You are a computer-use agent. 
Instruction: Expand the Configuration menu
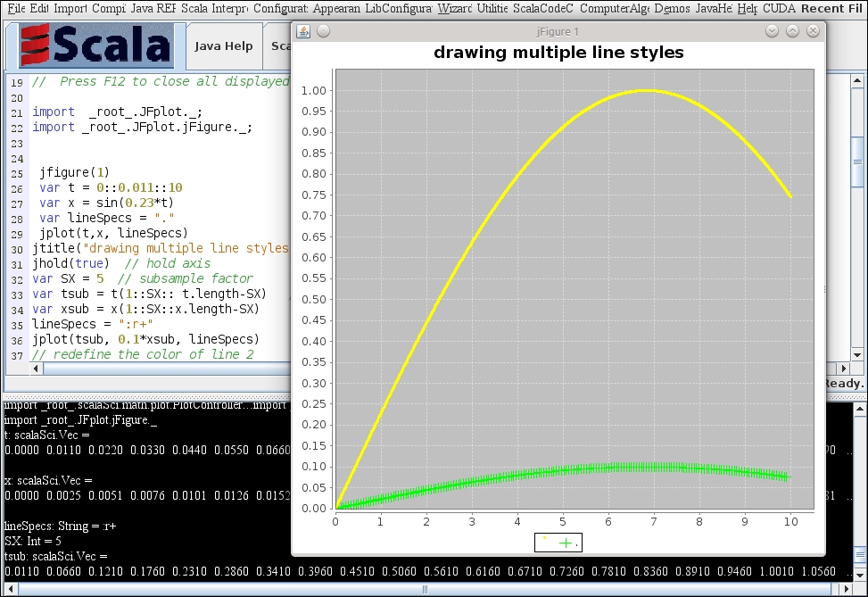tap(280, 8)
